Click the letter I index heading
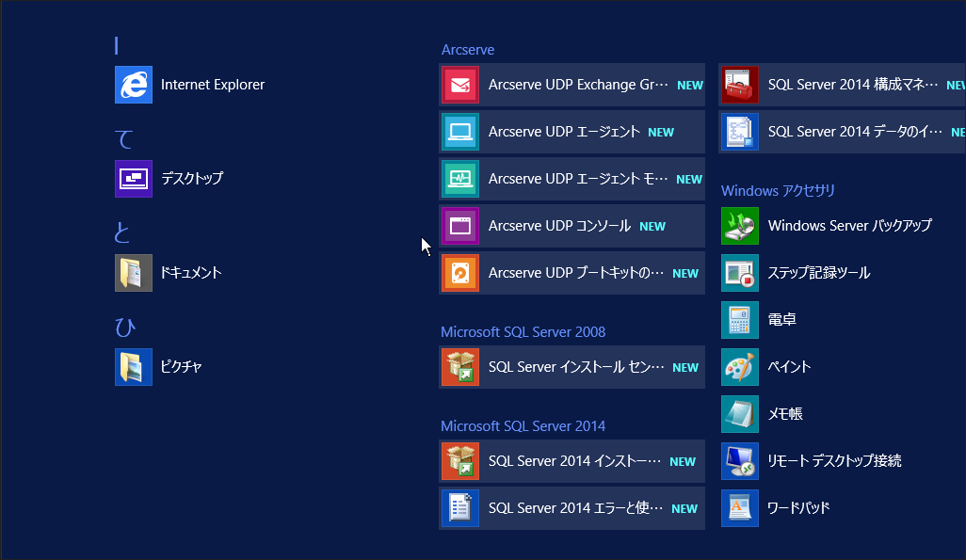 point(117,45)
